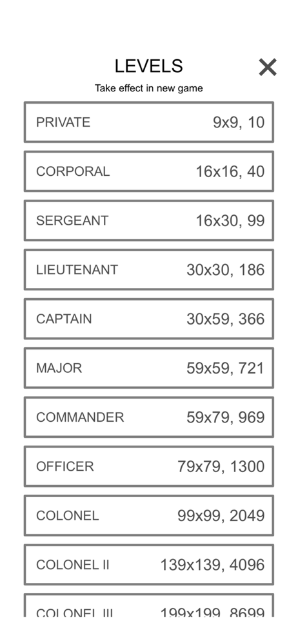The width and height of the screenshot is (298, 644).
Task: Select the partially visible COLONEL III level
Action: [x=148, y=605]
